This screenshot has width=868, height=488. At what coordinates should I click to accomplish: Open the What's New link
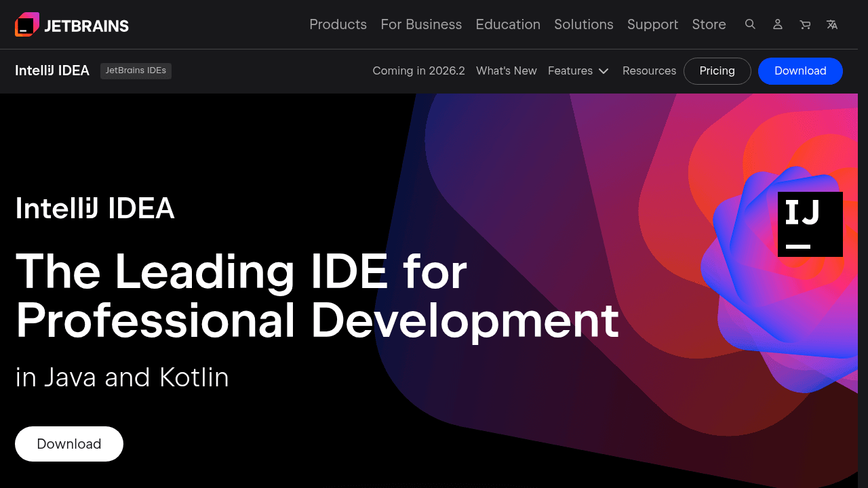[507, 70]
